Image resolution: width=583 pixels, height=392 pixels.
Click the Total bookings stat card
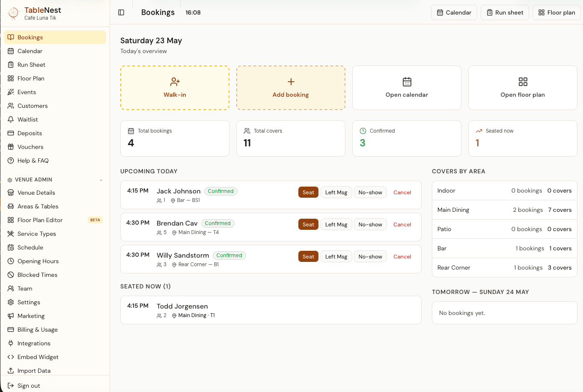(175, 138)
